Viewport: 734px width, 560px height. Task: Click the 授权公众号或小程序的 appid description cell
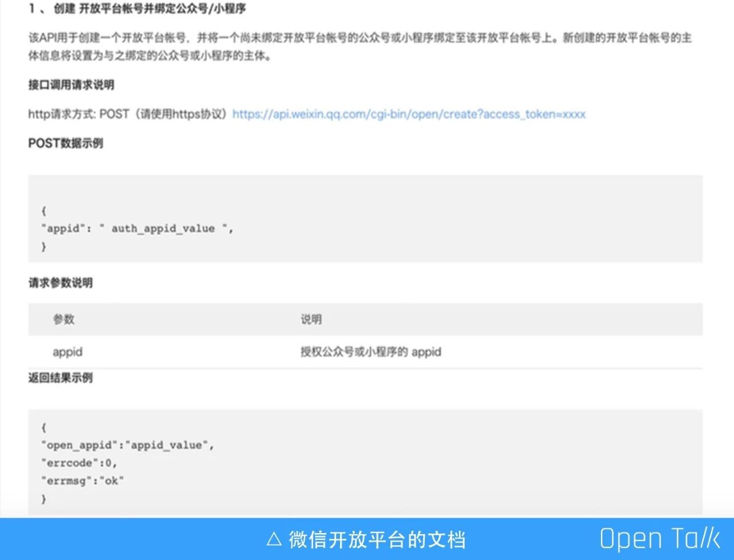371,352
